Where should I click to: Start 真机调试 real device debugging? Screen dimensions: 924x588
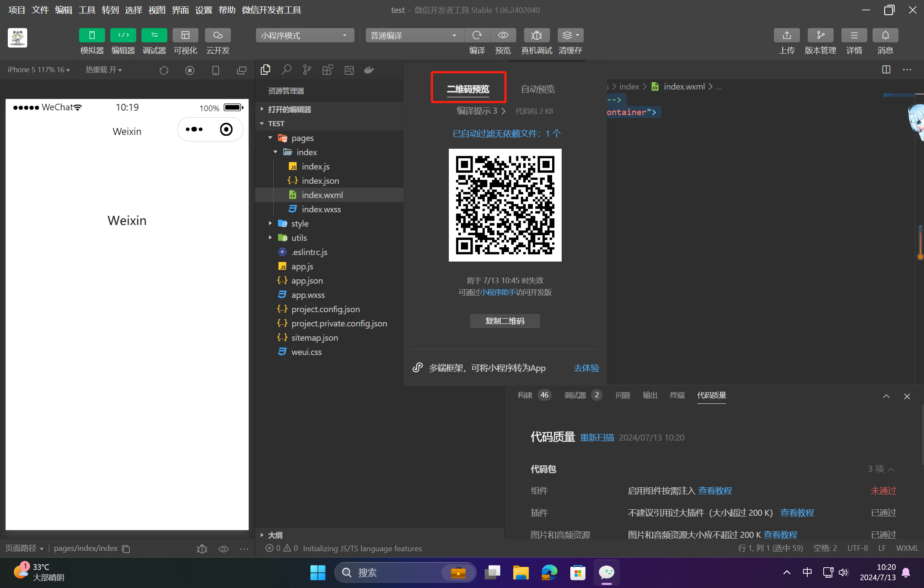pos(536,35)
